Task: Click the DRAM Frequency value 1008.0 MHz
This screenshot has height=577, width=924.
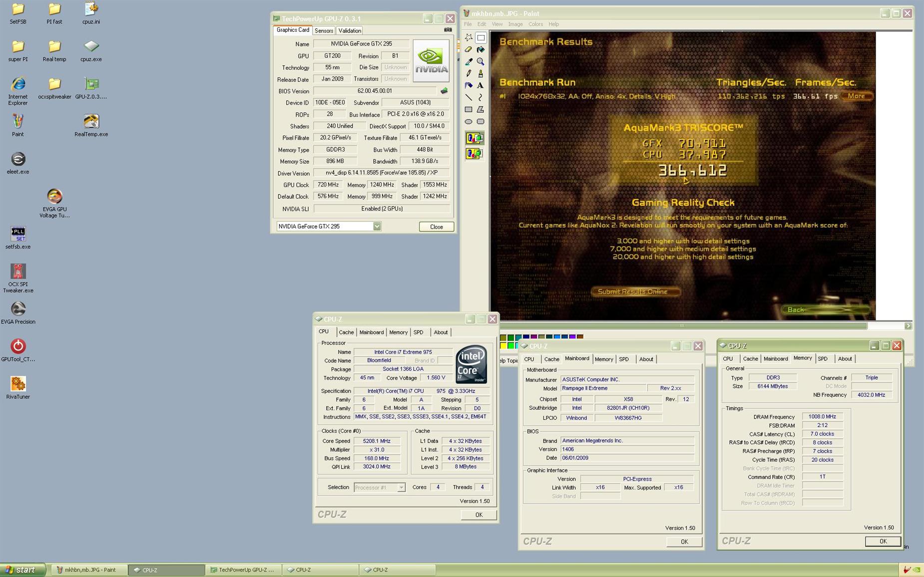Action: click(822, 417)
